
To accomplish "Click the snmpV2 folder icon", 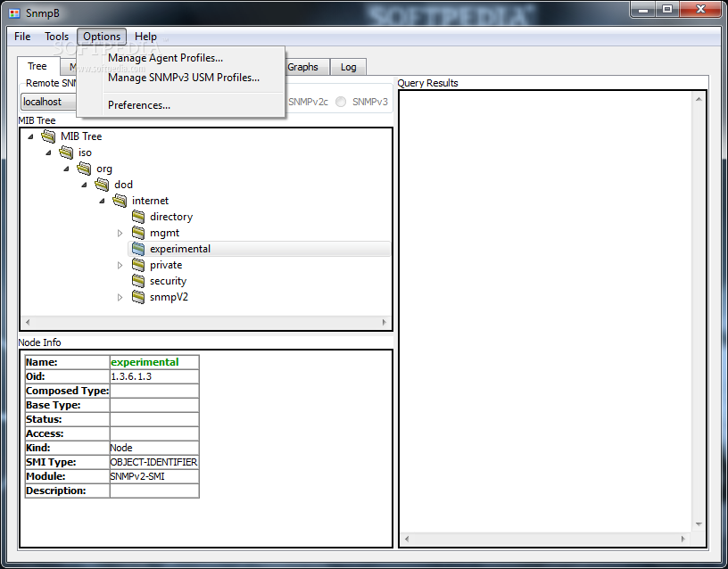I will (138, 297).
